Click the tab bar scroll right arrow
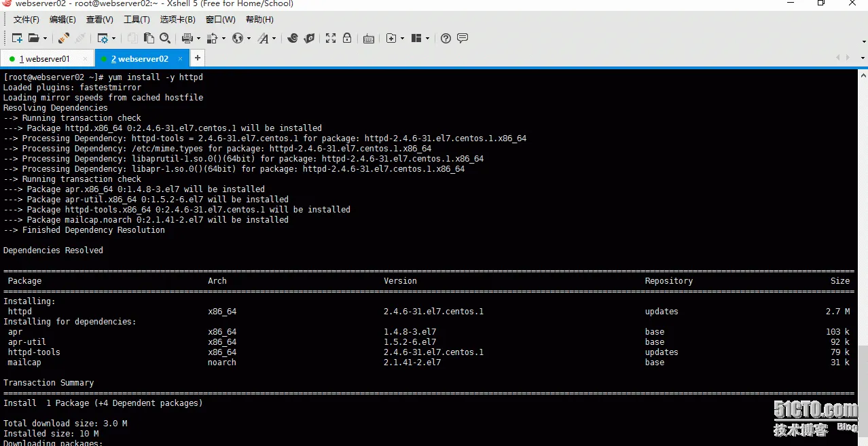The image size is (868, 446). pyautogui.click(x=848, y=58)
